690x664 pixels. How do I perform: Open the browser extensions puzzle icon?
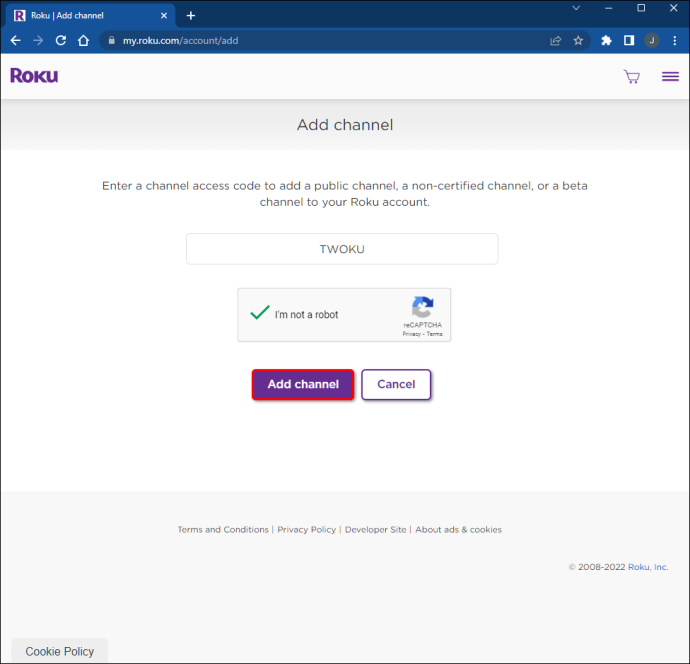click(x=606, y=40)
